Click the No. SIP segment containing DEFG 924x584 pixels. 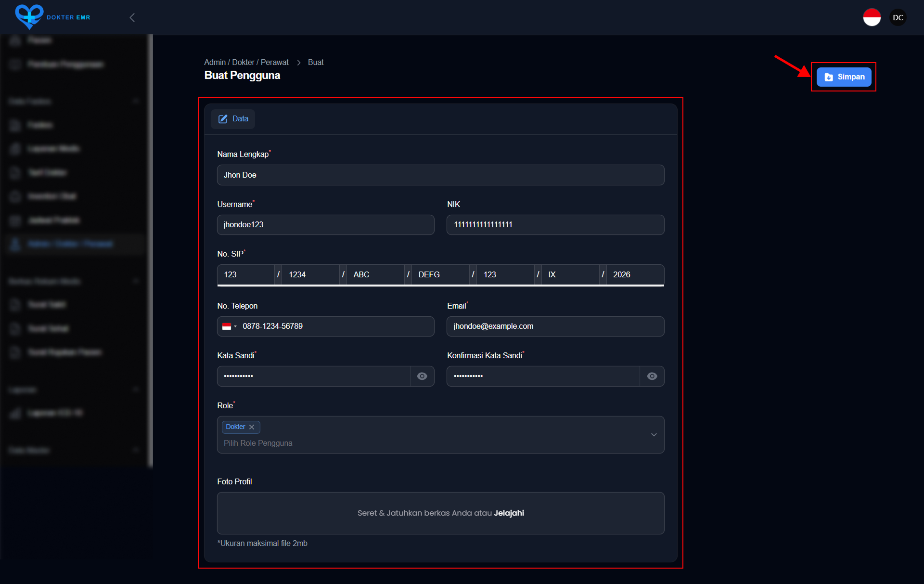(x=440, y=274)
